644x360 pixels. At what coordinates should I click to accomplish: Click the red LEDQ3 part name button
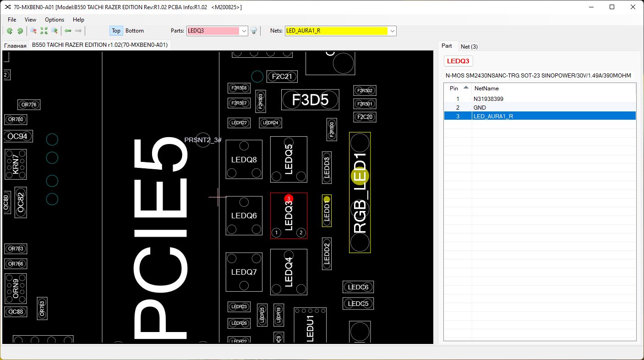[x=458, y=61]
